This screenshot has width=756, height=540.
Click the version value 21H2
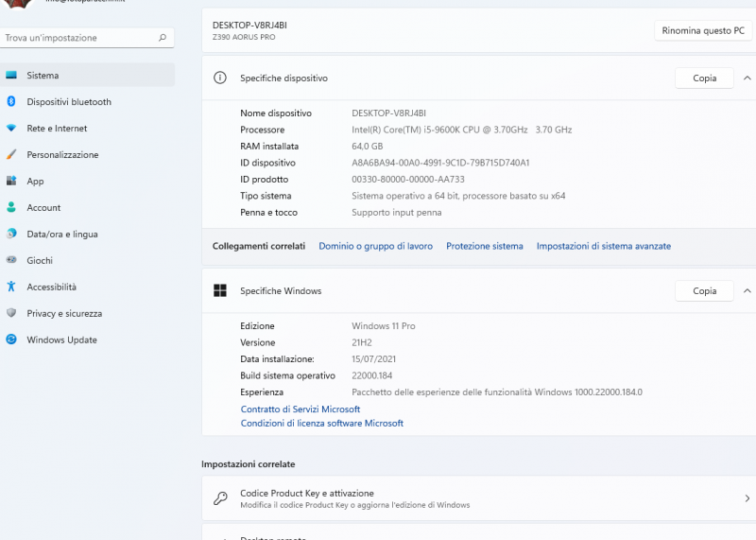(362, 342)
